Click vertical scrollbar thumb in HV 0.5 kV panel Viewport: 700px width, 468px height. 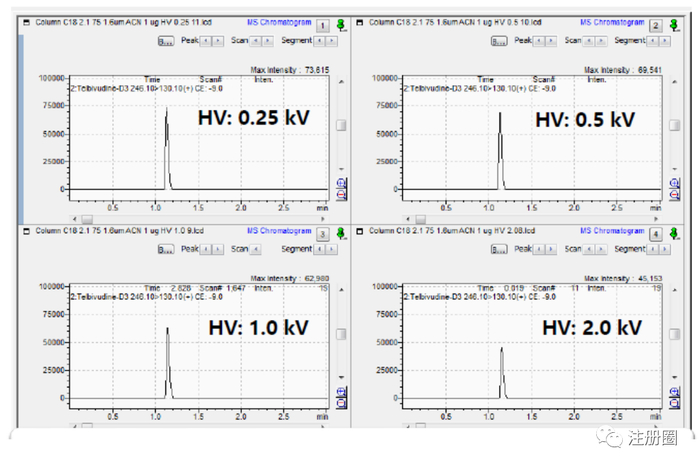point(675,125)
